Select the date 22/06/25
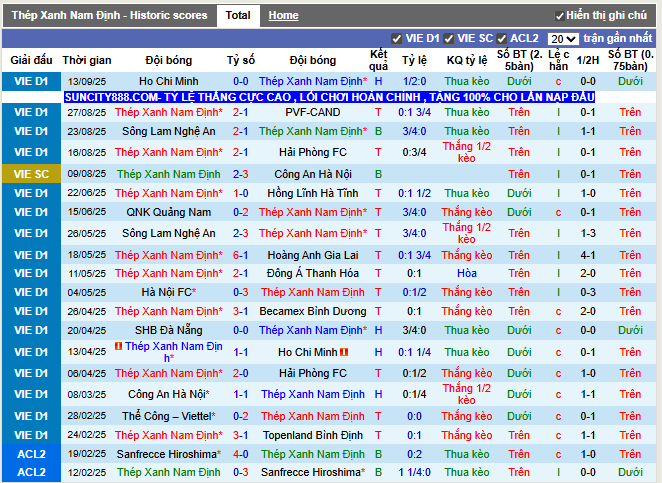This screenshot has width=662, height=483. [87, 193]
